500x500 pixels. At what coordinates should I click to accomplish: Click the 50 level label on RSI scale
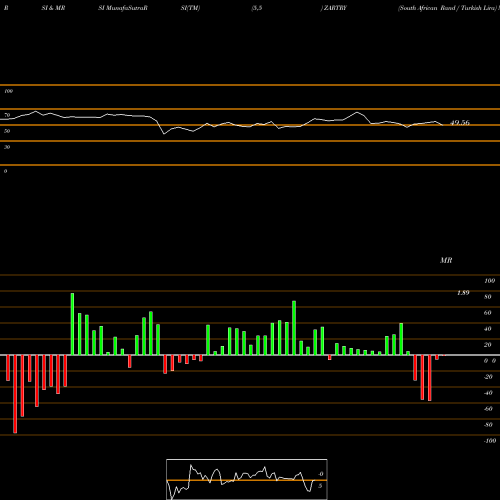pyautogui.click(x=7, y=131)
